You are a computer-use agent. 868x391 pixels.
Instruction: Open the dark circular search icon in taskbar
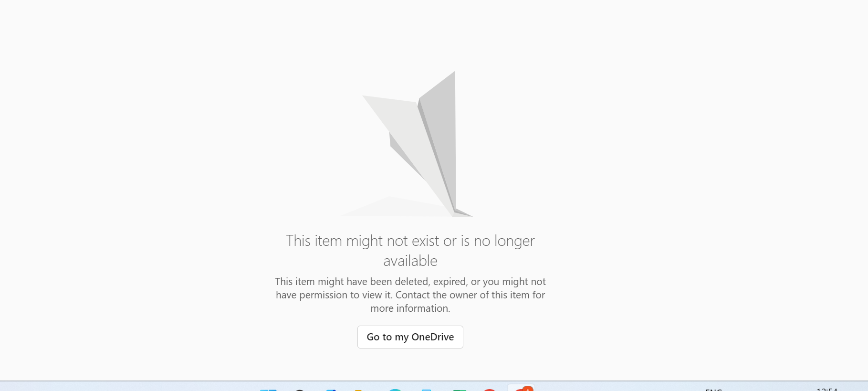click(299, 390)
